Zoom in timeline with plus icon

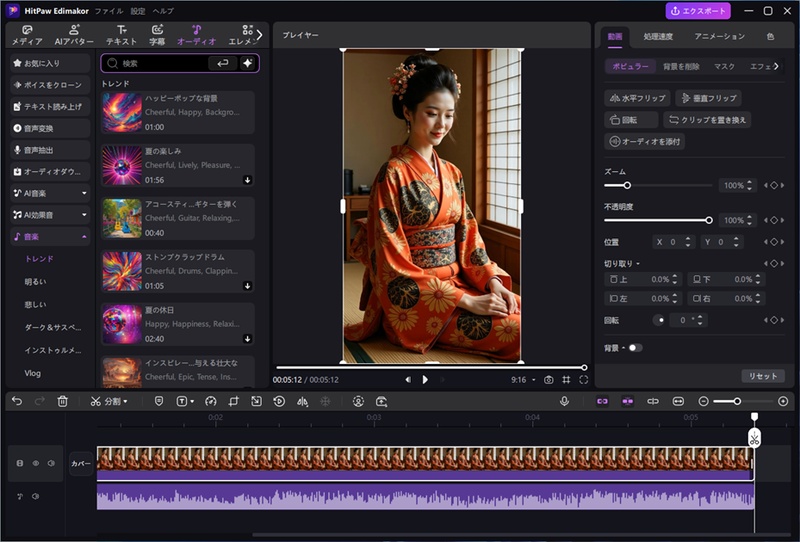(783, 402)
